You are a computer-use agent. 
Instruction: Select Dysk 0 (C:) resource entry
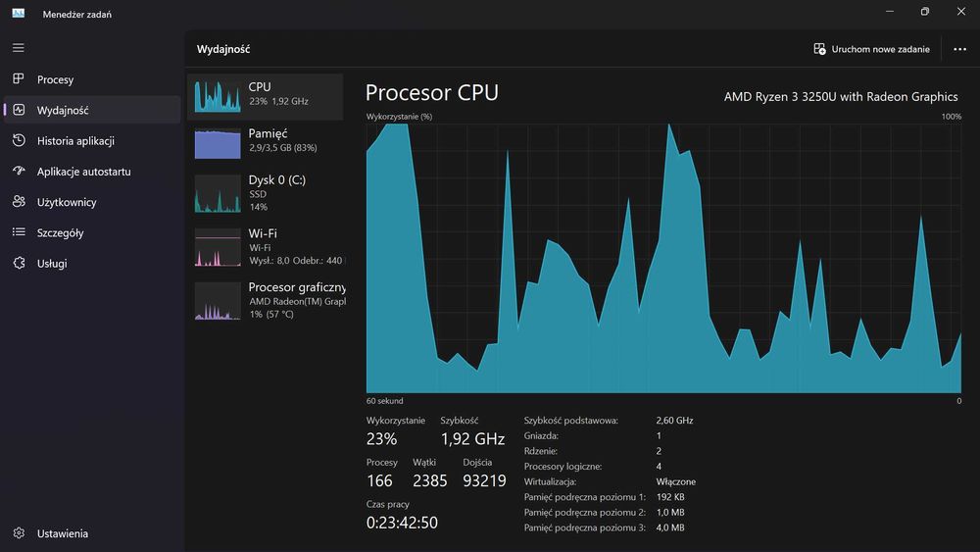click(266, 193)
